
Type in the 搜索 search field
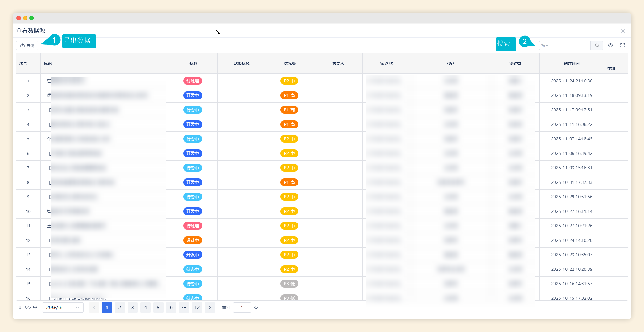[565, 45]
